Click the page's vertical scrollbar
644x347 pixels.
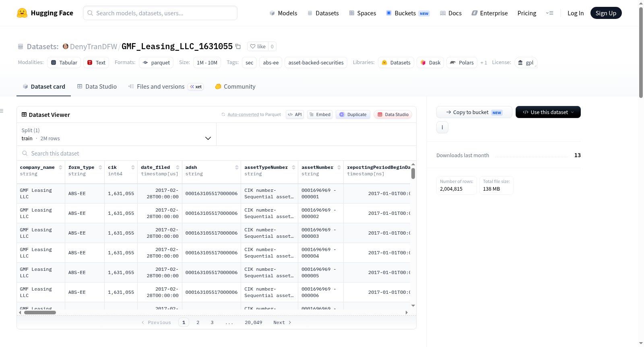[x=641, y=52]
